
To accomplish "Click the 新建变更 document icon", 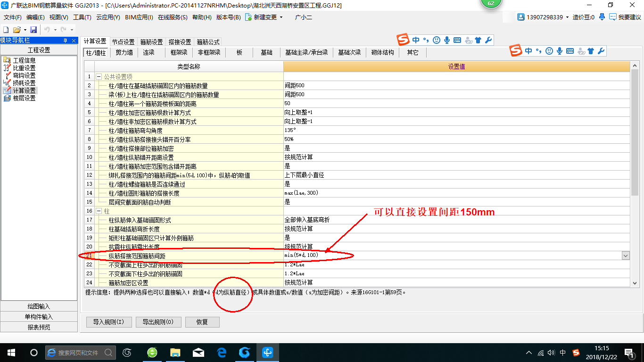I will click(x=248, y=17).
